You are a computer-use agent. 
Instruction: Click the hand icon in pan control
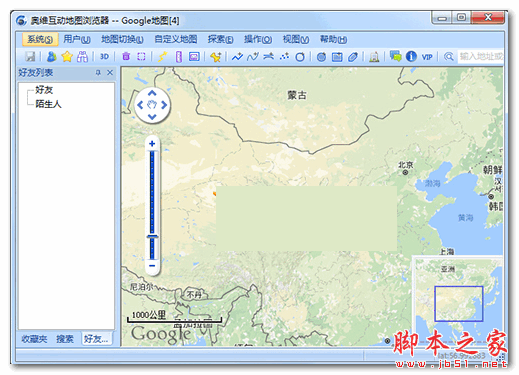click(152, 105)
